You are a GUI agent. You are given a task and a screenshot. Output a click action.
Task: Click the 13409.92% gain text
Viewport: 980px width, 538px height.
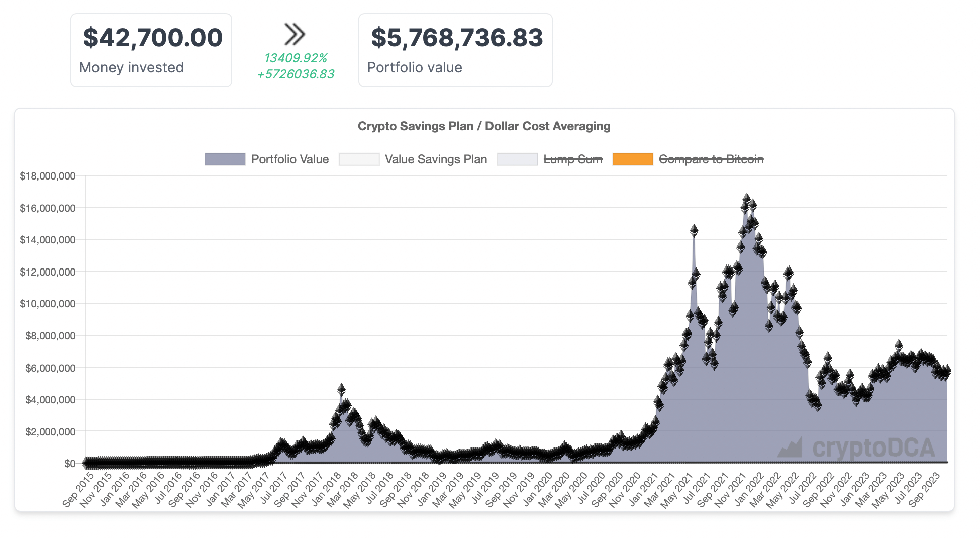[x=296, y=58]
